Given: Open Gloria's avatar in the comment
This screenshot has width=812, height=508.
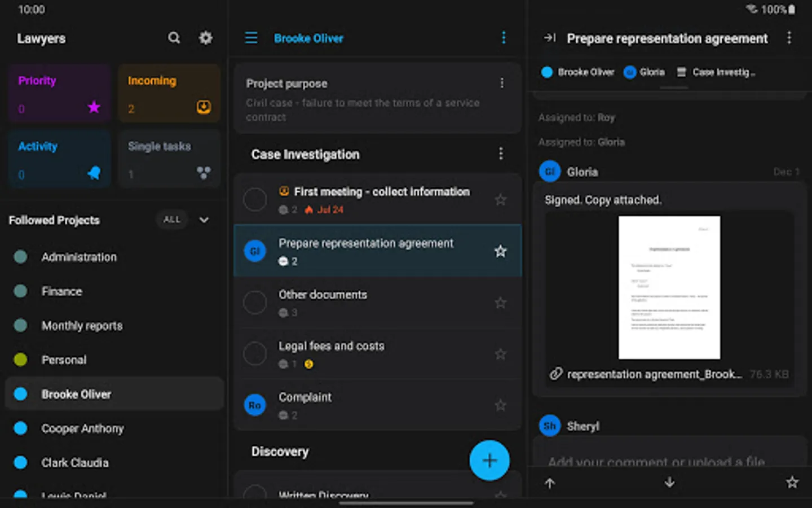Looking at the screenshot, I should [550, 172].
